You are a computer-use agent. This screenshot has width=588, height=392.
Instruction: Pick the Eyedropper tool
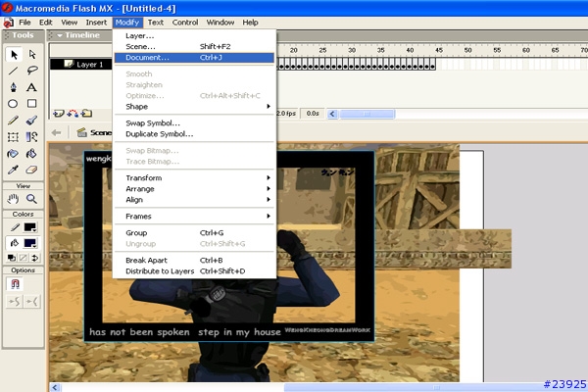[13, 170]
